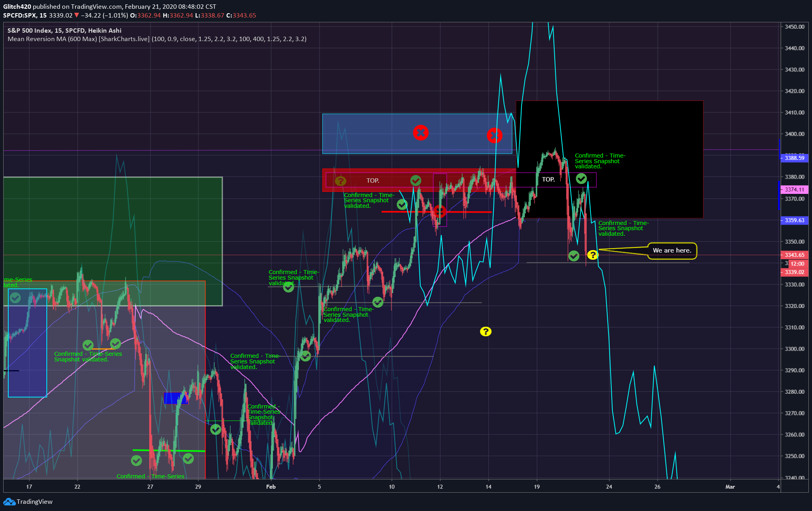The height and width of the screenshot is (511, 812).
Task: Click the 'We are here.' callout
Action: pyautogui.click(x=672, y=251)
